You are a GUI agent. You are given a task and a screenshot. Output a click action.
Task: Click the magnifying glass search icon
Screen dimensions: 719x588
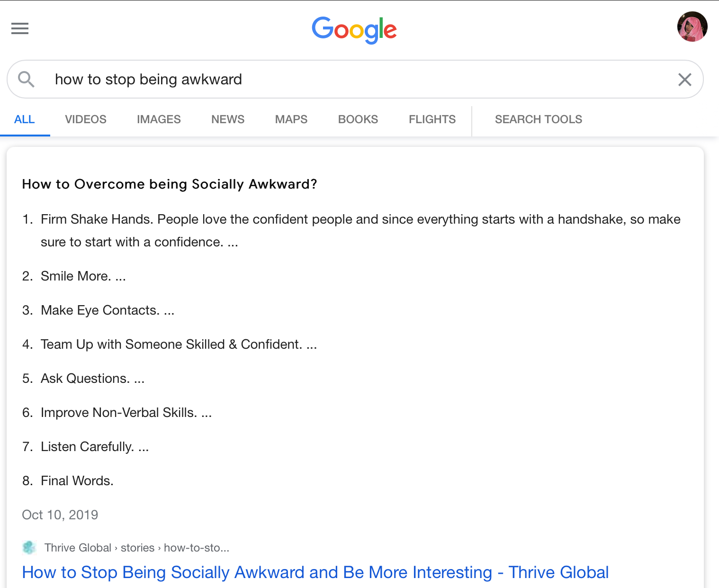[x=26, y=79]
